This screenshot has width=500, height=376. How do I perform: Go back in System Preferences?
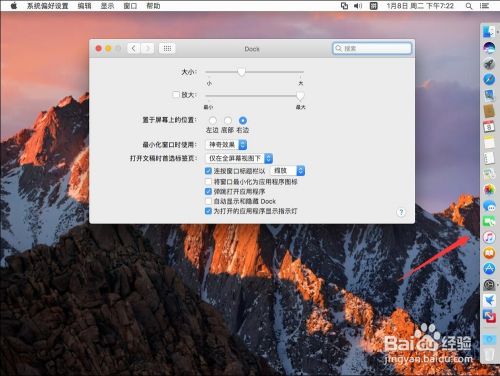click(x=134, y=48)
